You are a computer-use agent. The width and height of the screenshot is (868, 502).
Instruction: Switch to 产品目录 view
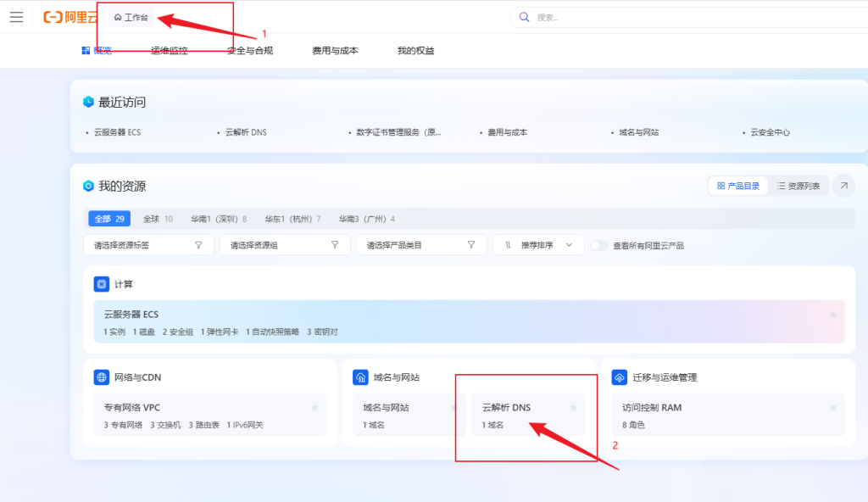(x=737, y=186)
